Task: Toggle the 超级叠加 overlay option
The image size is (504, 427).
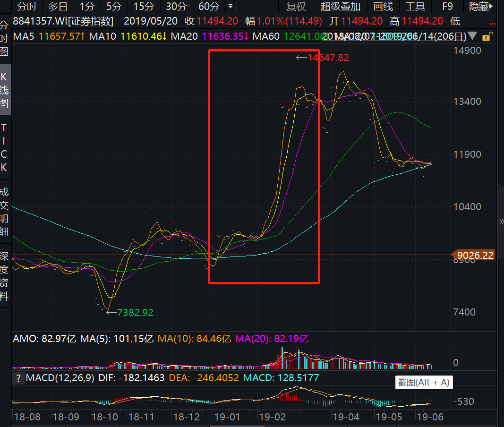Action: 340,6
